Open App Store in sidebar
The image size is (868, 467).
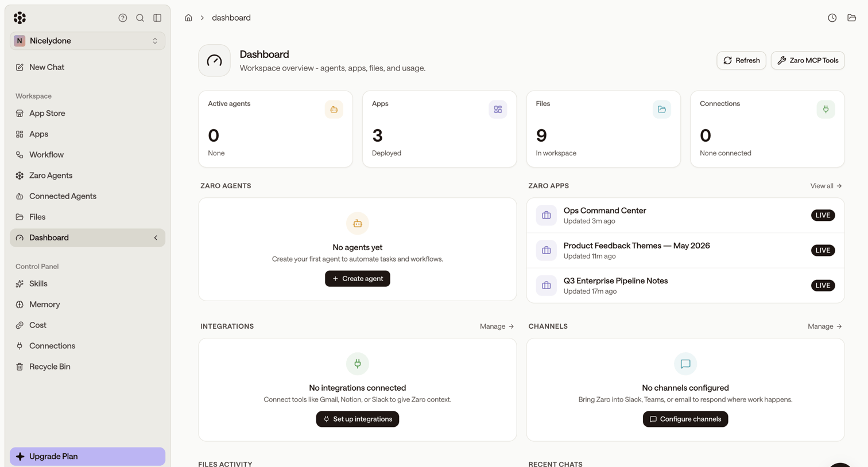point(87,114)
